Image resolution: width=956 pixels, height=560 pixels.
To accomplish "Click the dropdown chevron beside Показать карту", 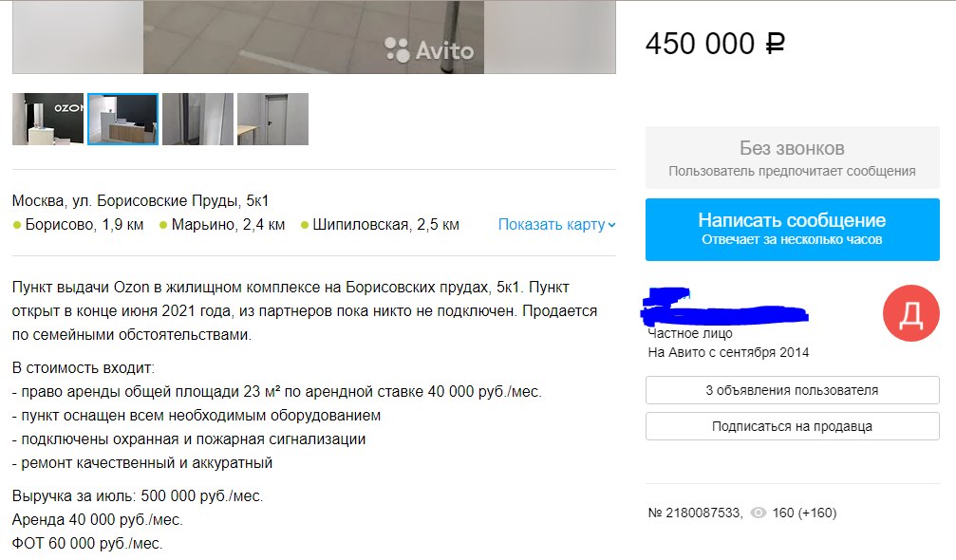I will click(611, 226).
